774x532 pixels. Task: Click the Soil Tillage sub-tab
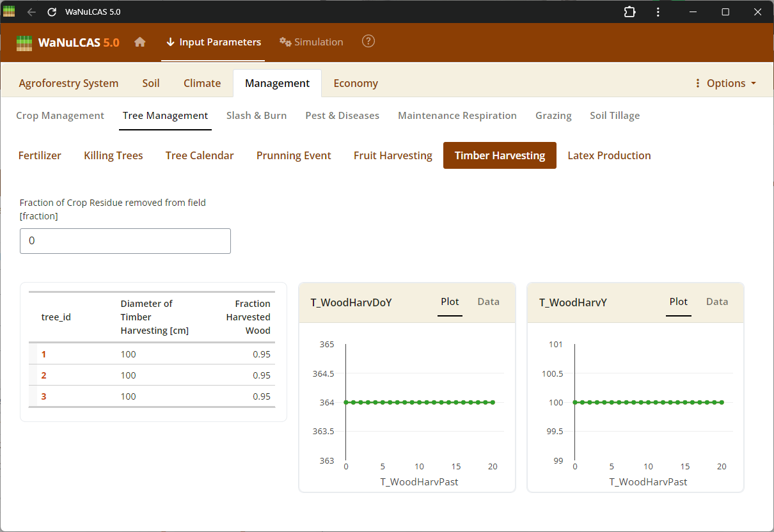tap(615, 116)
